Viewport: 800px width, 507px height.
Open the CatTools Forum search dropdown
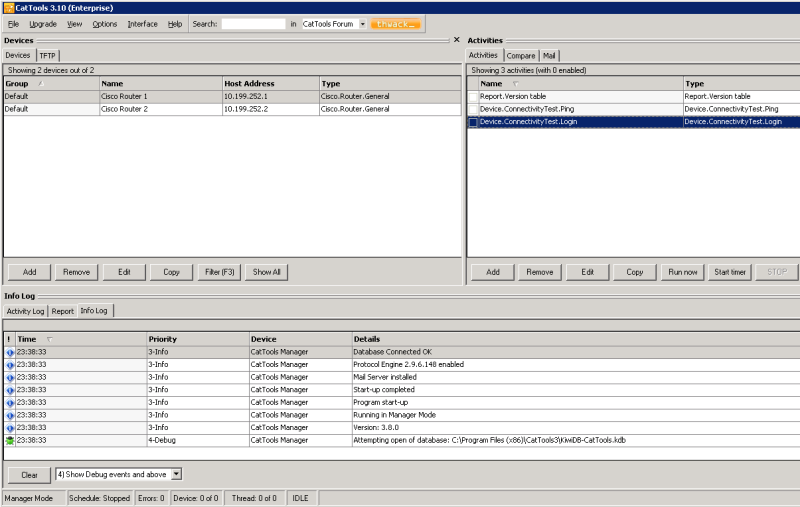click(x=363, y=24)
